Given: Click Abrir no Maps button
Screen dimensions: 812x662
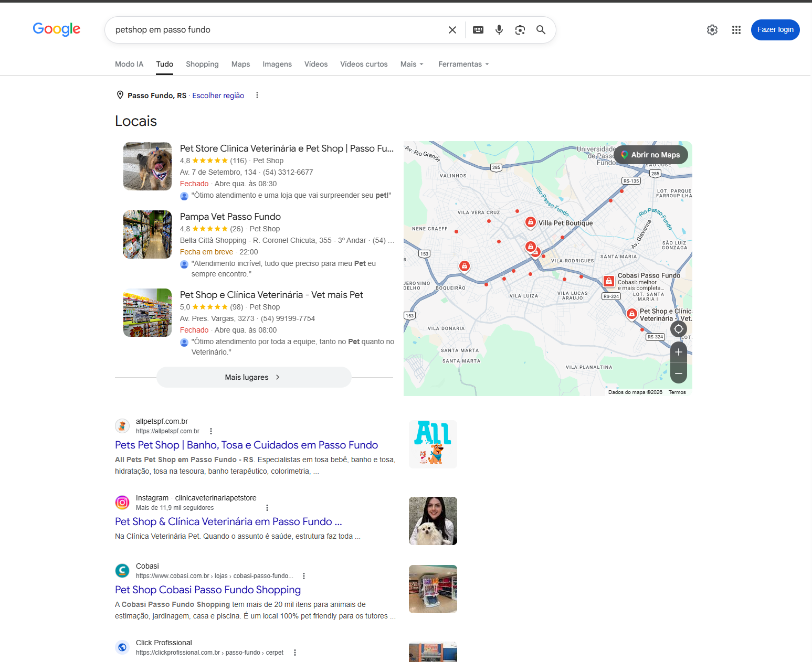Looking at the screenshot, I should [x=650, y=155].
